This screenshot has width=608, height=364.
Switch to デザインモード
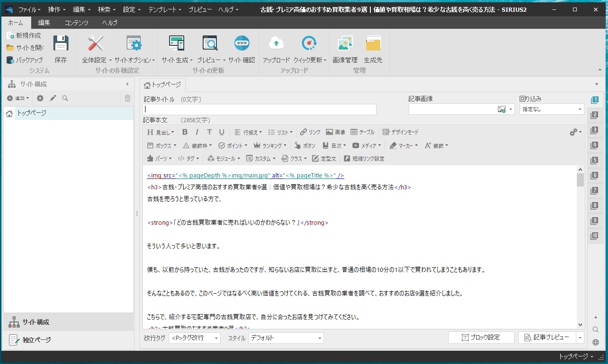[x=401, y=132]
